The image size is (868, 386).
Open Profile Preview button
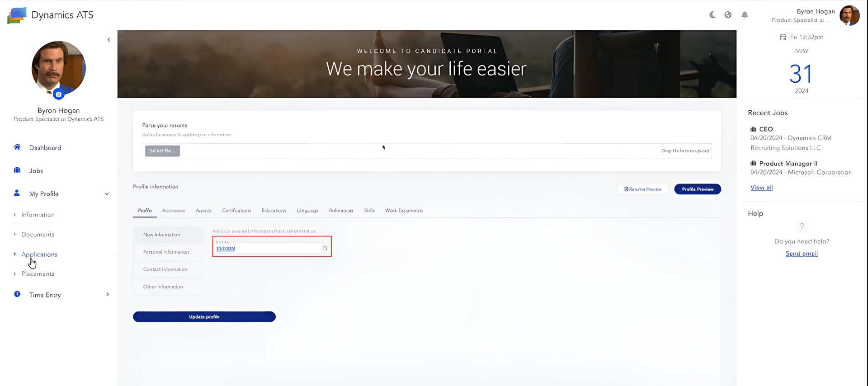pos(698,189)
